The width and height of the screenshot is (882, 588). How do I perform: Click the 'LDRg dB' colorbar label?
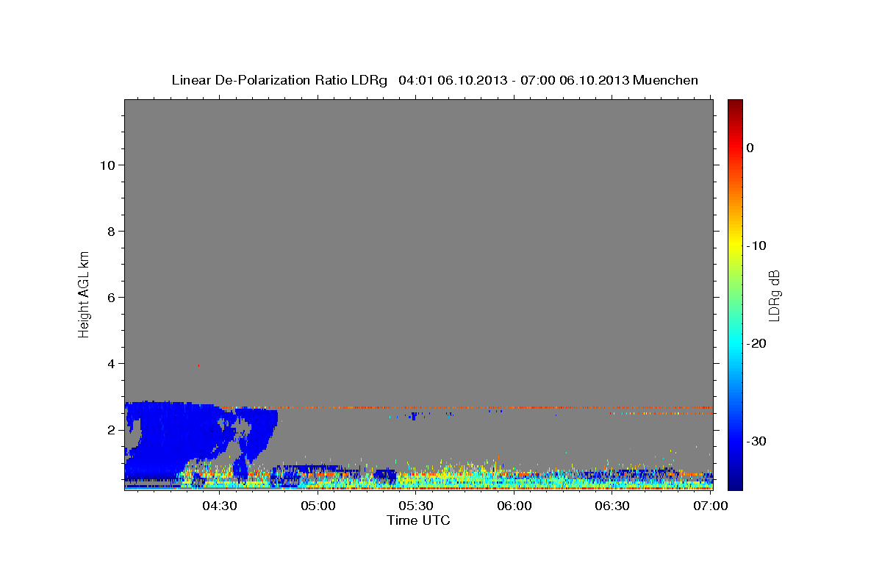coord(774,295)
